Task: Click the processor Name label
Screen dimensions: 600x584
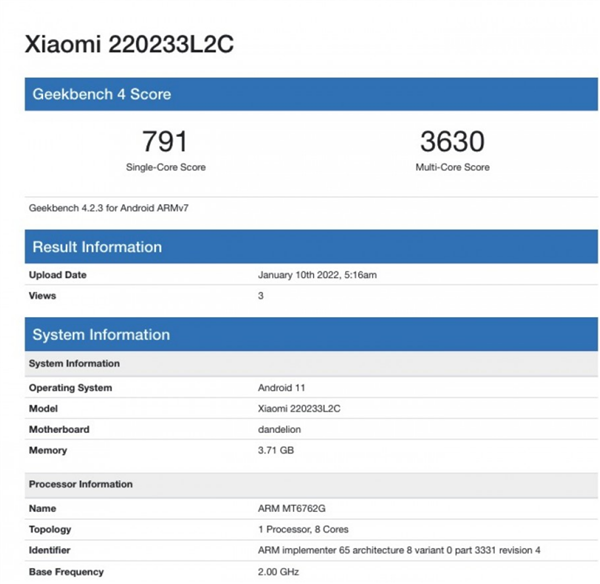Action: pos(42,509)
